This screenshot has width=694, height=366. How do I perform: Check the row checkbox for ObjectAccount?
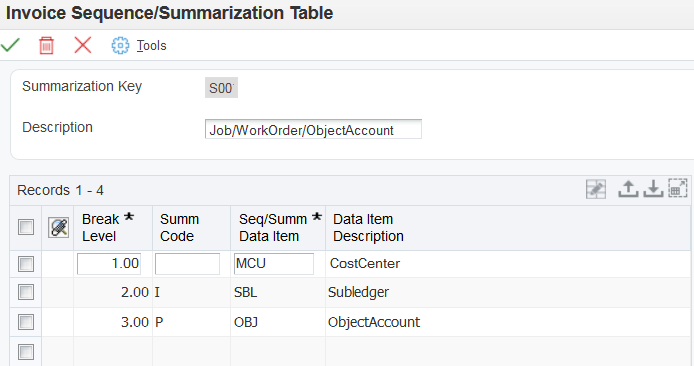point(26,322)
